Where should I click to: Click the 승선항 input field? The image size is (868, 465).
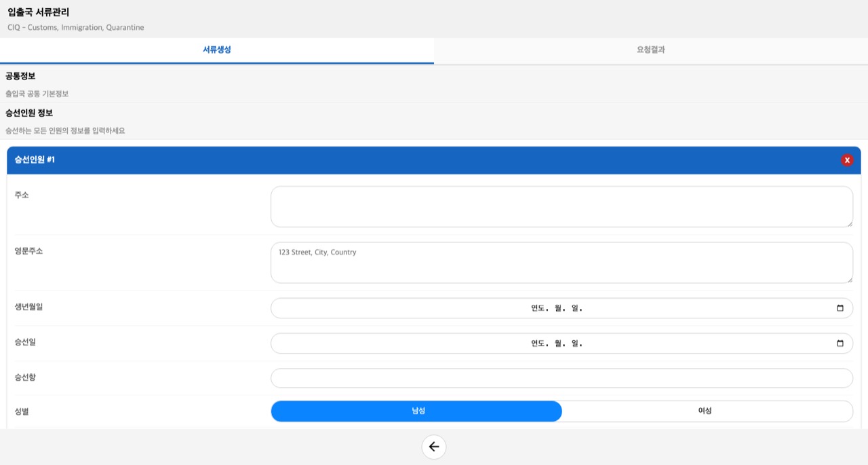561,378
